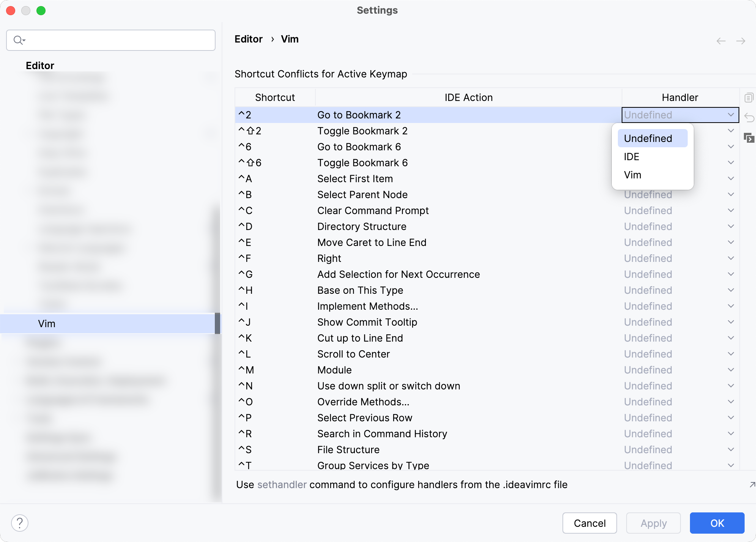Open the handler dropdown for the Right action
Viewport: 756px width, 542px height.
coord(731,258)
